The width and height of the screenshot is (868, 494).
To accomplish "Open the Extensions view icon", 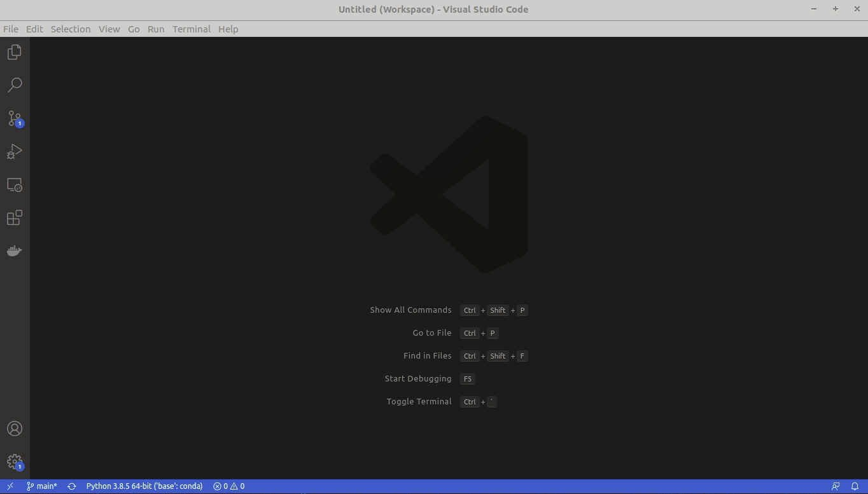I will tap(15, 218).
